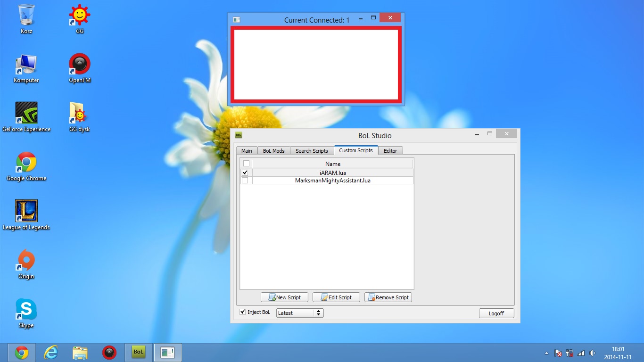
Task: Open the Skype desktop shortcut
Action: [26, 313]
